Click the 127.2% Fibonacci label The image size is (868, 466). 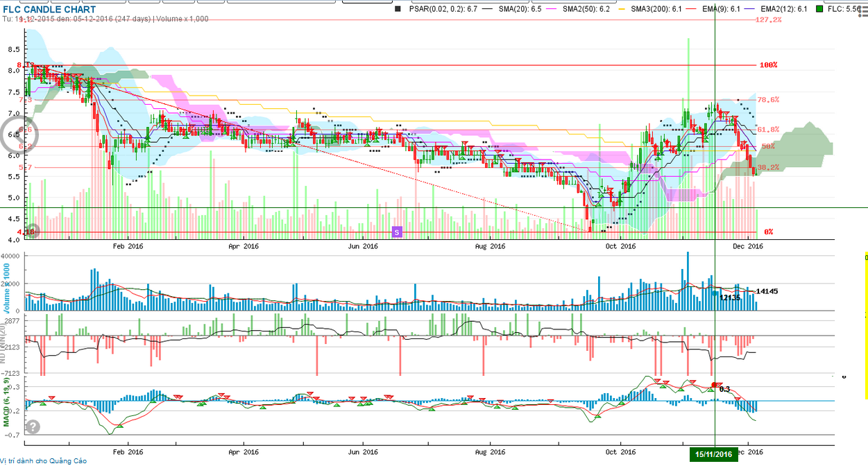(768, 20)
